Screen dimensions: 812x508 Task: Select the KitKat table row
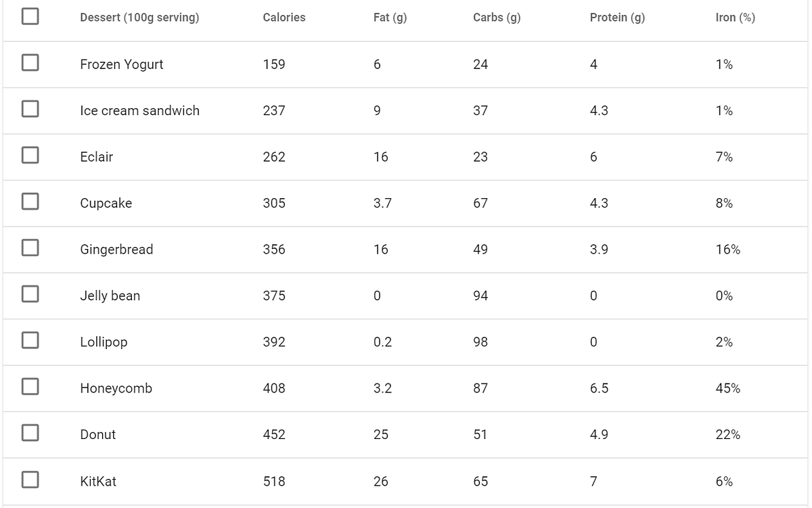pyautogui.click(x=406, y=482)
